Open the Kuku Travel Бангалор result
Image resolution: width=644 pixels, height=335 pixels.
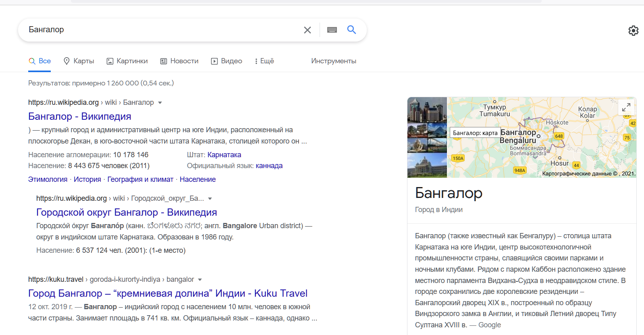pos(168,293)
